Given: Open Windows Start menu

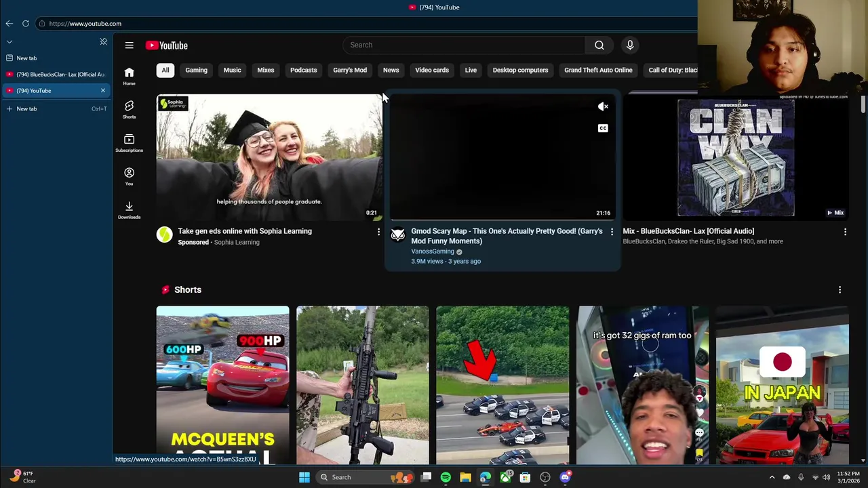Looking at the screenshot, I should pos(304,477).
